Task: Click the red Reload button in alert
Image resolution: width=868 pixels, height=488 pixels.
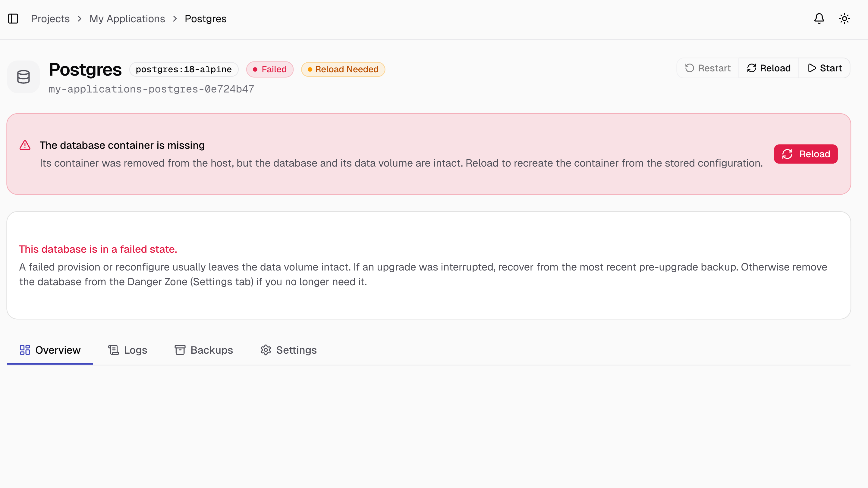Action: coord(806,154)
